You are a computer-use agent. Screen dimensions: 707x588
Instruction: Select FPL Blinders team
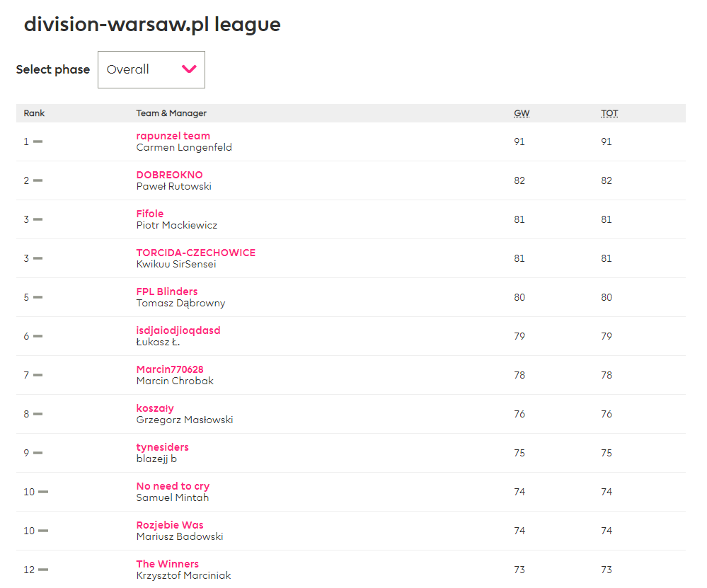click(x=166, y=292)
